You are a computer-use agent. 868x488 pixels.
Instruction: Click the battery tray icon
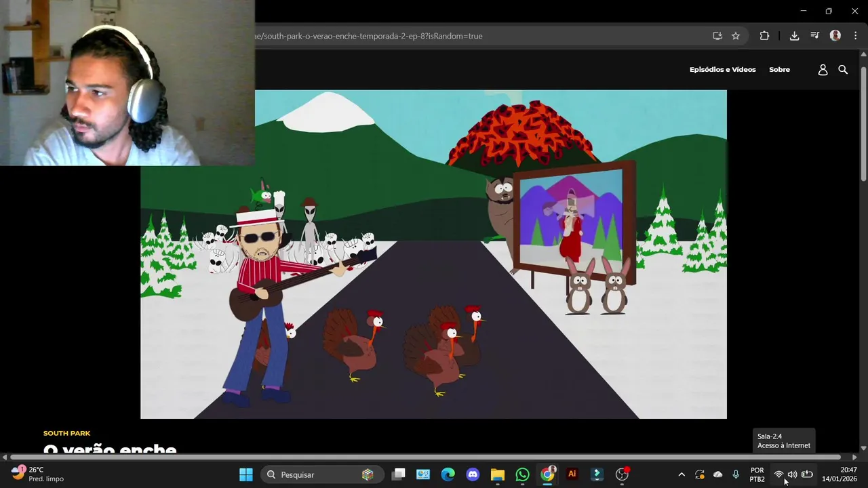[807, 474]
